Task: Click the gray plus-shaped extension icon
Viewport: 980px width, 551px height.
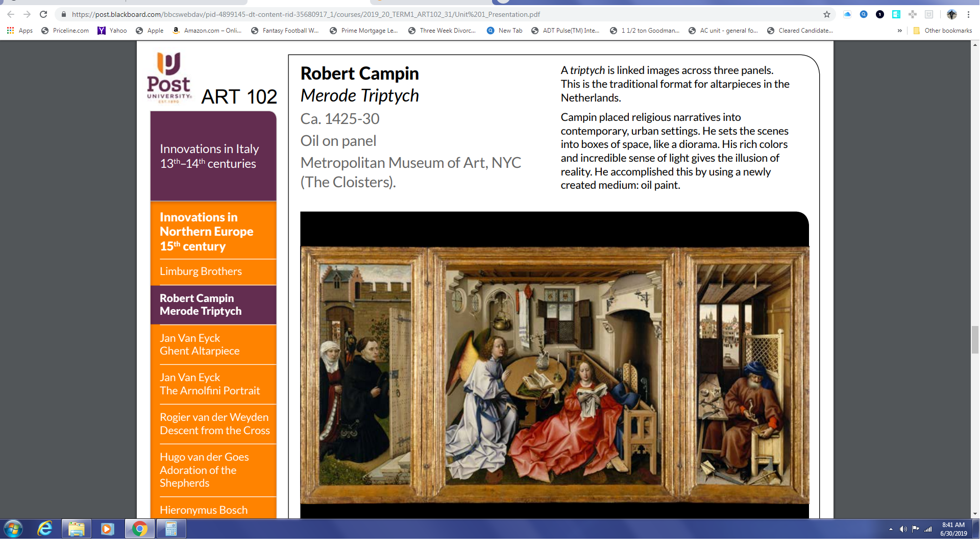Action: (913, 14)
